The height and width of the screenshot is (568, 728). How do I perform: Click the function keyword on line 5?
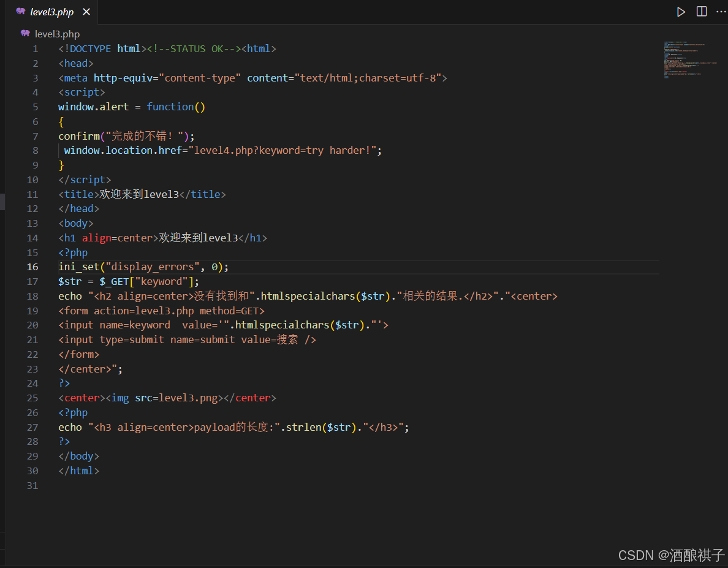coord(170,107)
